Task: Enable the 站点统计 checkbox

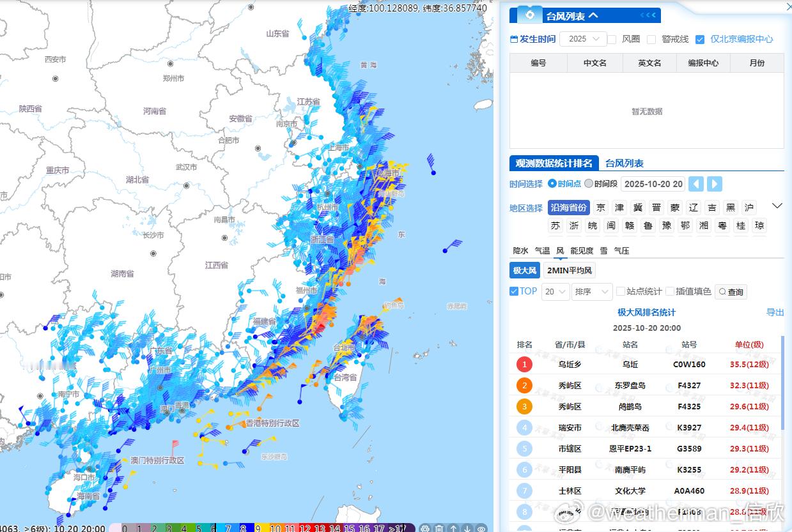Action: pos(621,291)
